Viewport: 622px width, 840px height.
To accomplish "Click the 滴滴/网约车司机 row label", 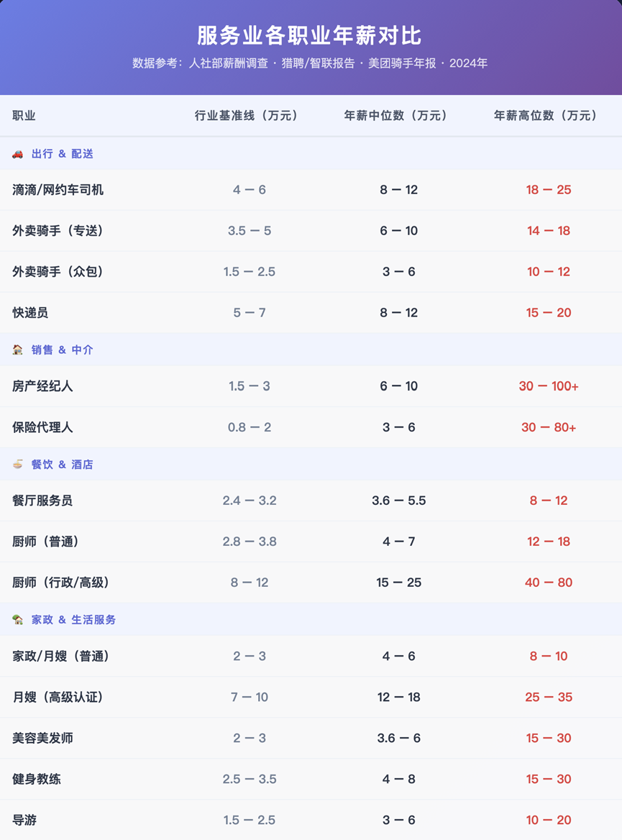I will point(58,190).
